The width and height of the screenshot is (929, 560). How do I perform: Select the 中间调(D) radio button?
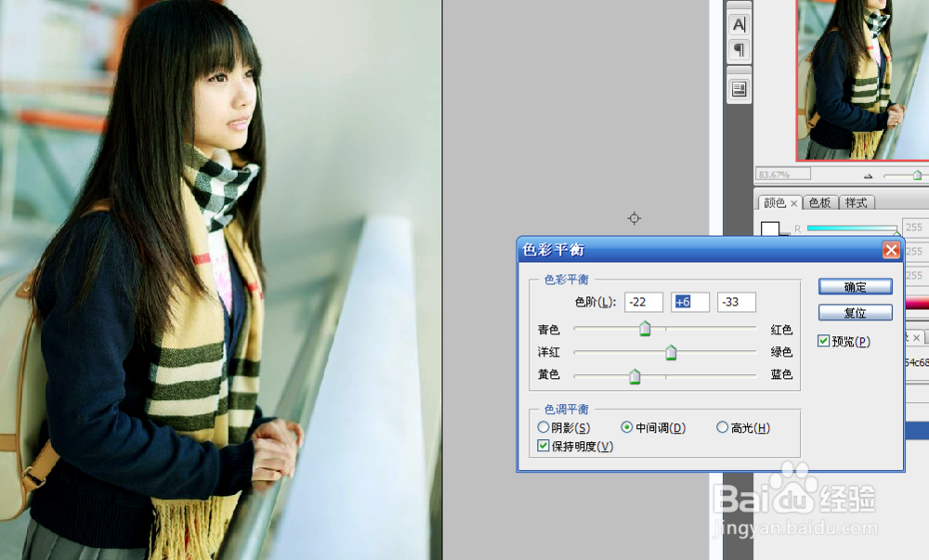[626, 427]
